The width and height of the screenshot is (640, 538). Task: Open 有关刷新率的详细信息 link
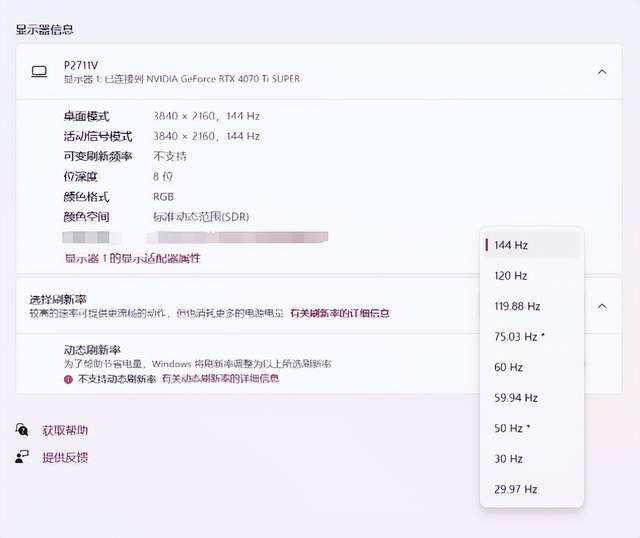(x=340, y=313)
